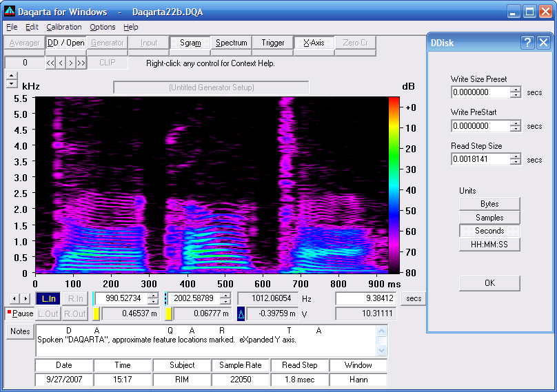
Task: Open the Edit menu
Action: coord(32,27)
